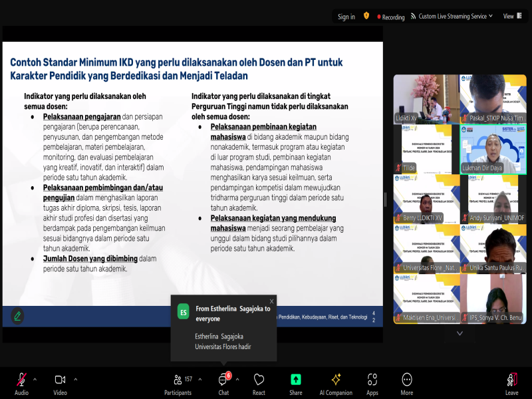The width and height of the screenshot is (532, 399).
Task: Click muted mic icon on Maktisen Ena tile
Action: click(398, 318)
